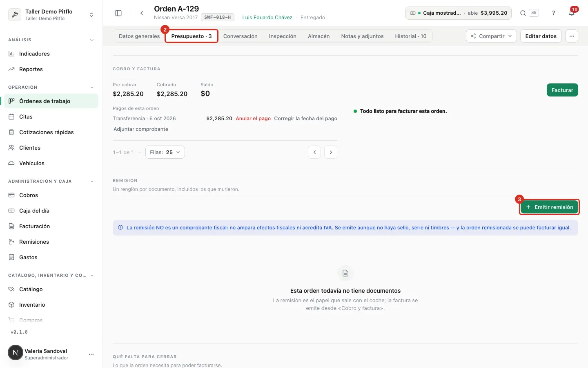The height and width of the screenshot is (368, 588).
Task: Open the Inspección tab
Action: click(x=283, y=36)
